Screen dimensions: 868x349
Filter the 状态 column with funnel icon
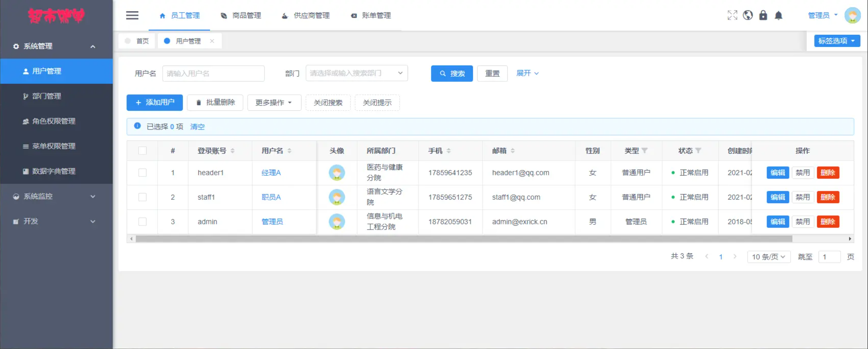coord(699,151)
